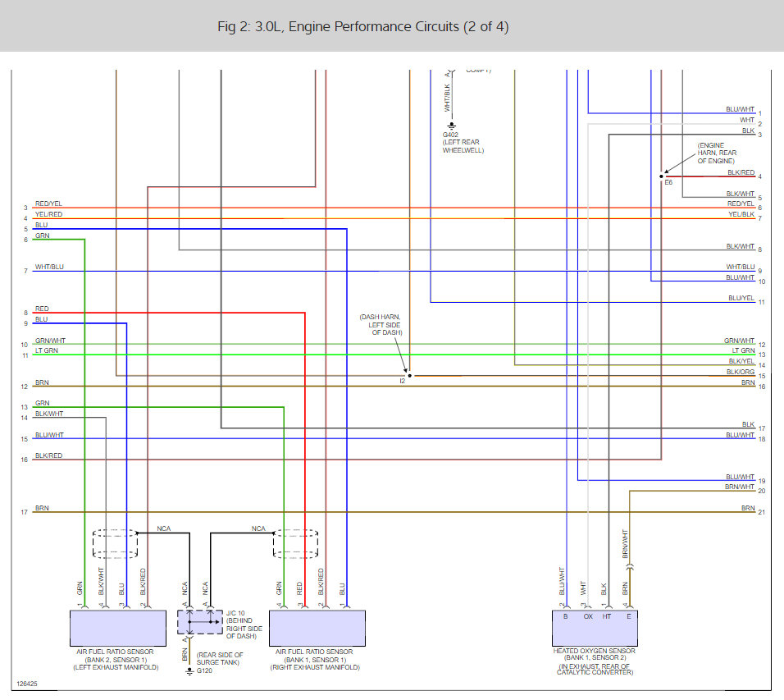The width and height of the screenshot is (784, 700).
Task: Click the 'BLK/YEL' label at right pin 14
Action: 741,361
